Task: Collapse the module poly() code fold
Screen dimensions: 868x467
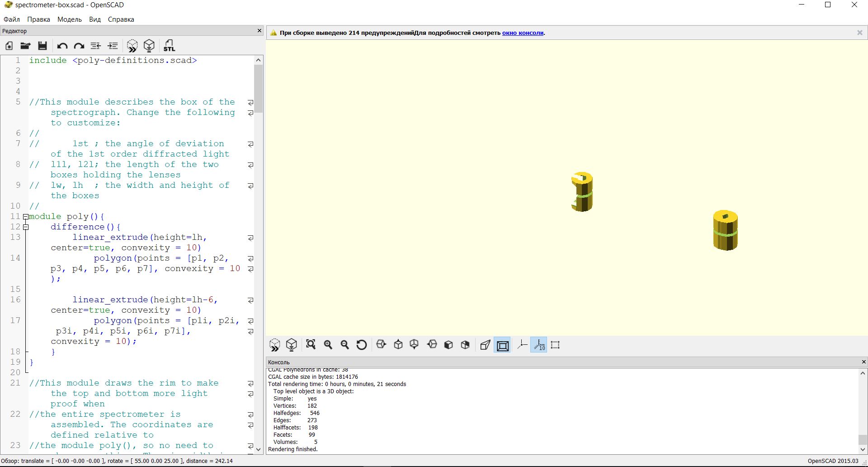Action: coord(26,217)
